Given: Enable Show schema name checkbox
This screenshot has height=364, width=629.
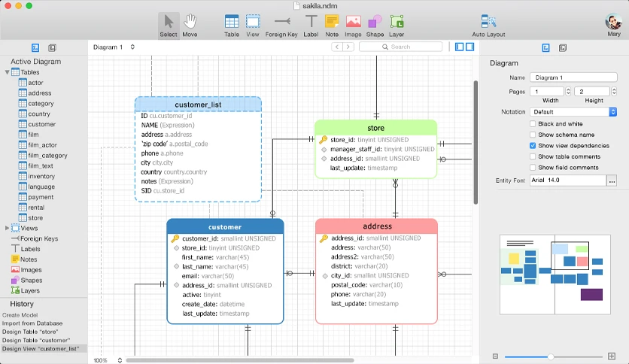Looking at the screenshot, I should [533, 135].
